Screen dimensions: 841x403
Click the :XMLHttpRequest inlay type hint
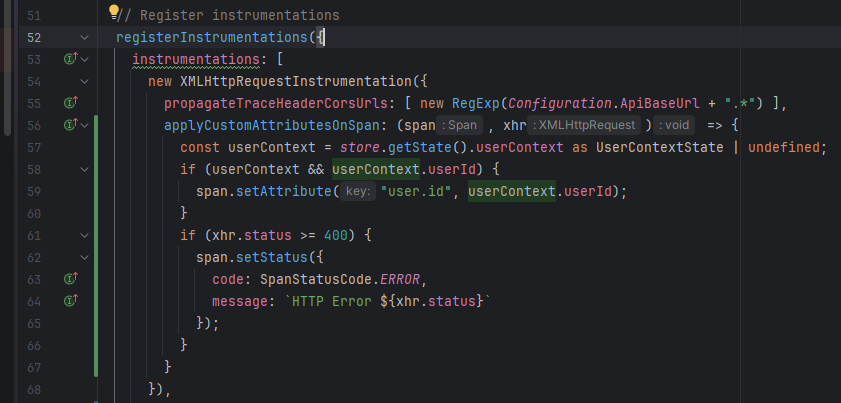[x=584, y=126]
